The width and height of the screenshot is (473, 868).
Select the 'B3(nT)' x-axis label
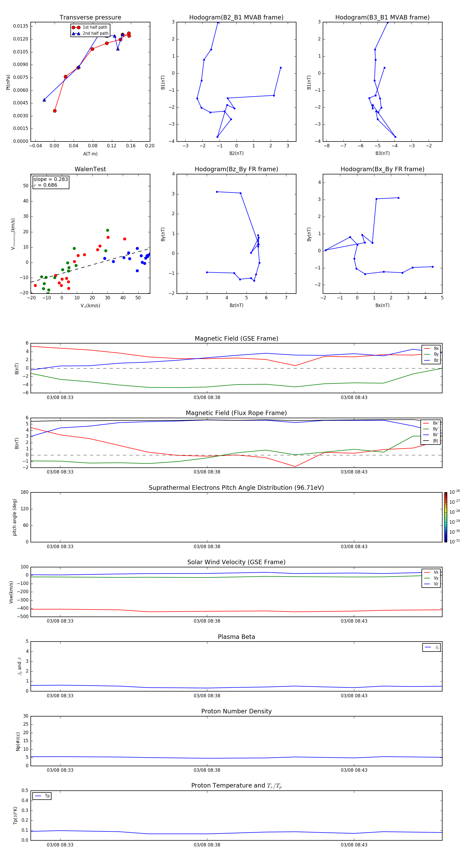[382, 153]
